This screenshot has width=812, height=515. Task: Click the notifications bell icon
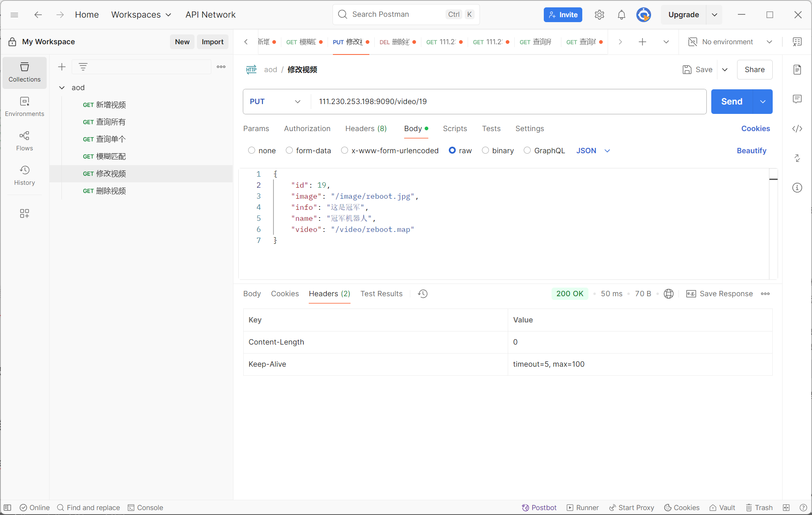621,15
